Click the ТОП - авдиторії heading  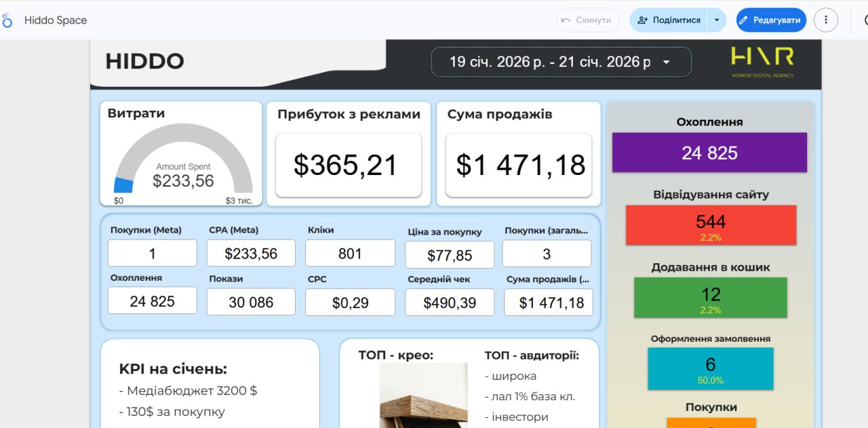pos(532,355)
